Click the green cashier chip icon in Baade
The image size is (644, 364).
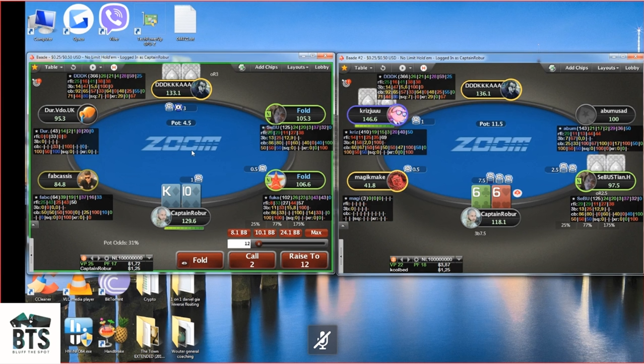point(241,67)
